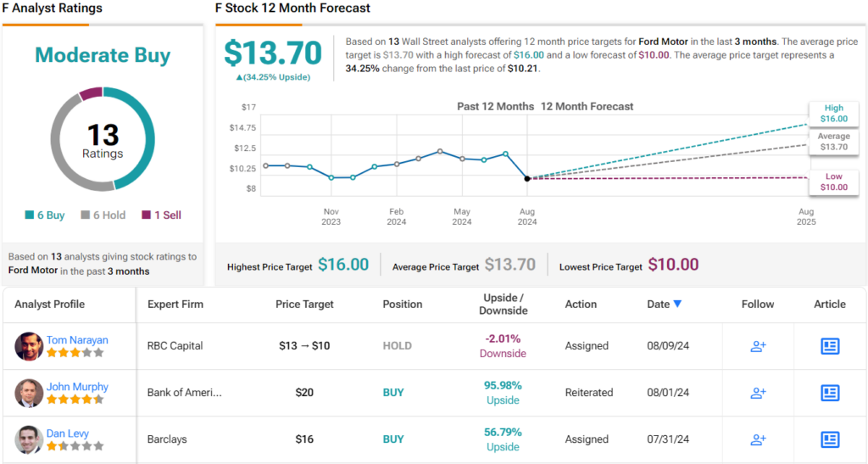Follow analyst Dan Levy
Screen dimensions: 868x464
758,439
